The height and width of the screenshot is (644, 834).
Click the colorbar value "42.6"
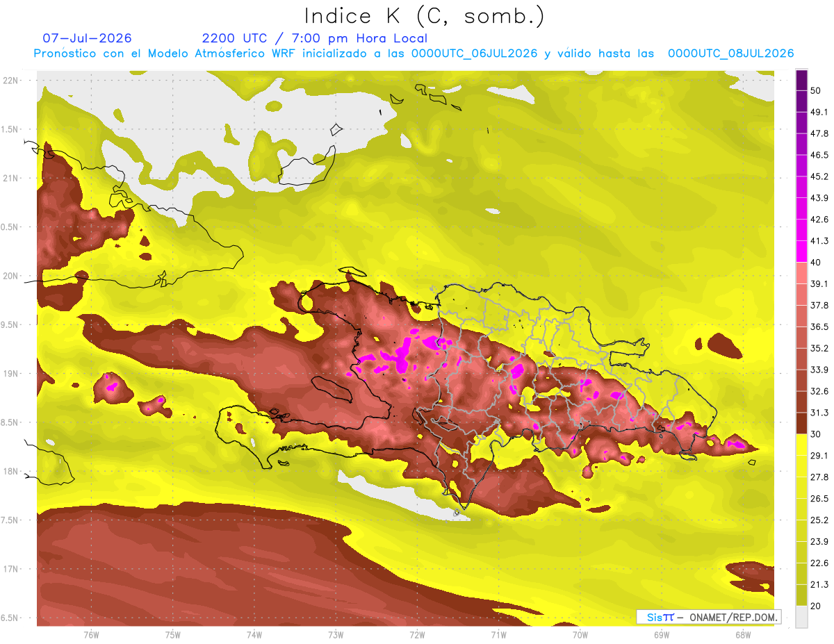point(819,220)
